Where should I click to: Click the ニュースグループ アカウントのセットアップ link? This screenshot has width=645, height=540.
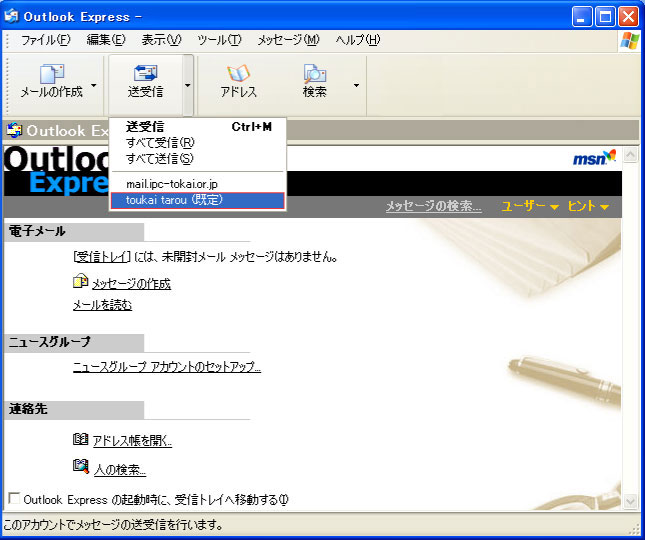click(166, 367)
